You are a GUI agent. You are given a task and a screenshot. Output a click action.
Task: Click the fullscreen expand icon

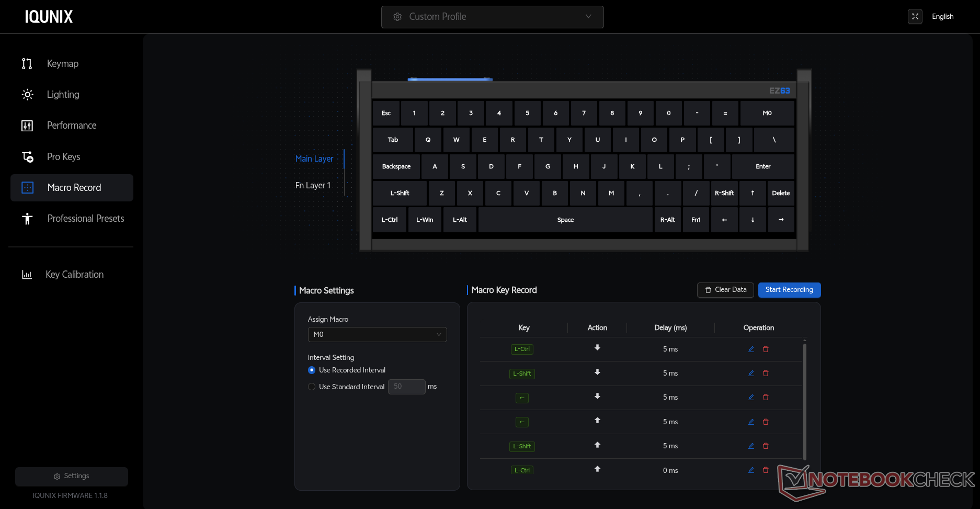point(915,17)
